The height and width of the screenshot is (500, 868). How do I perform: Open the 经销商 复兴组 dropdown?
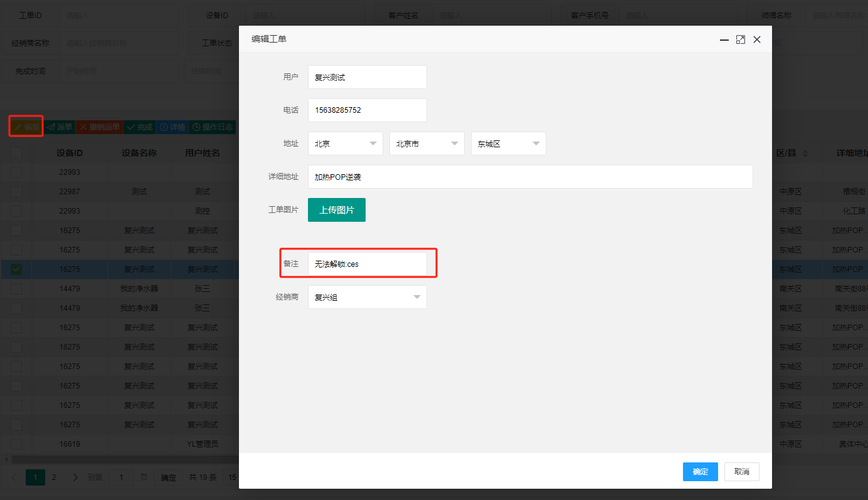(x=368, y=297)
